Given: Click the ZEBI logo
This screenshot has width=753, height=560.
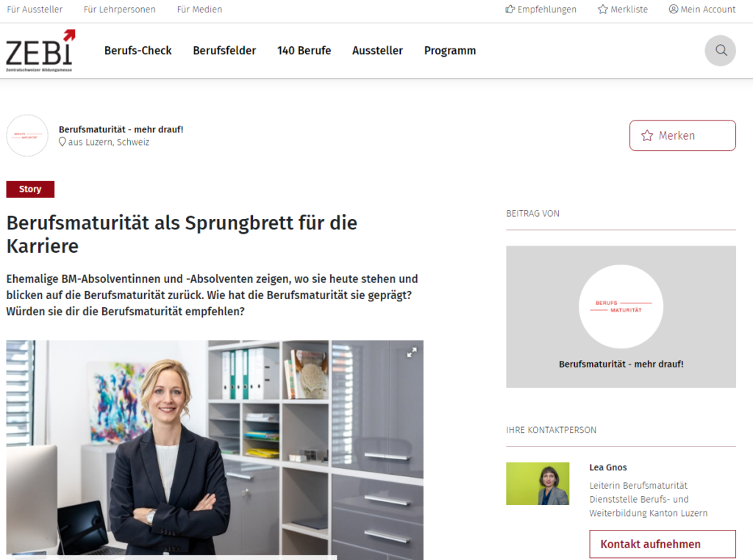Looking at the screenshot, I should [x=40, y=51].
